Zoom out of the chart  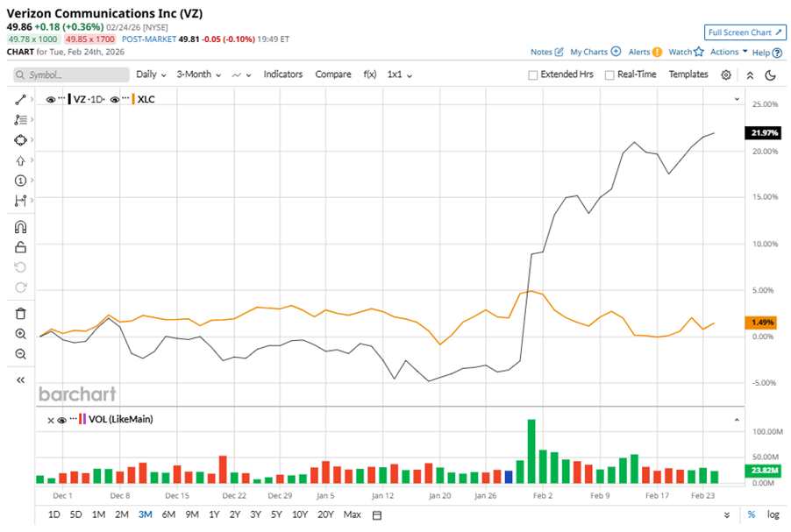[x=20, y=354]
